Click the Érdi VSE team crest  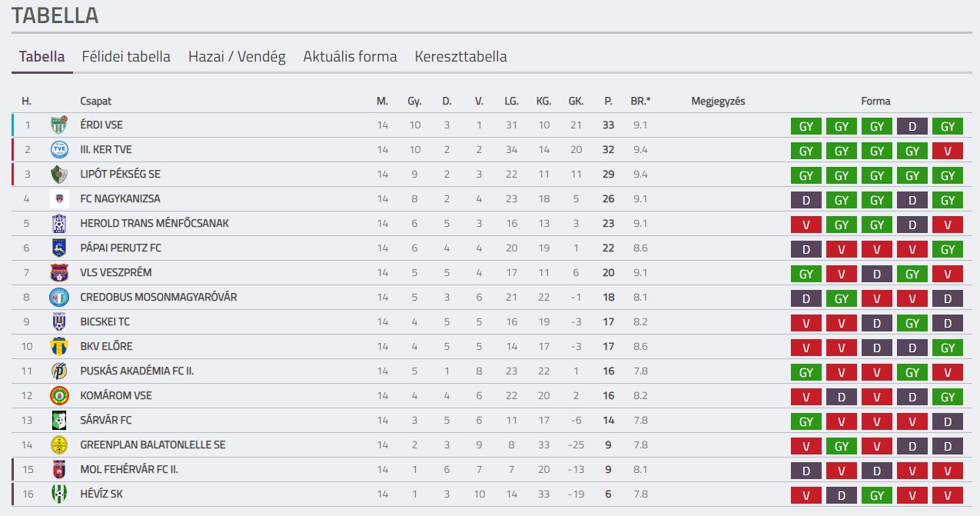click(59, 125)
